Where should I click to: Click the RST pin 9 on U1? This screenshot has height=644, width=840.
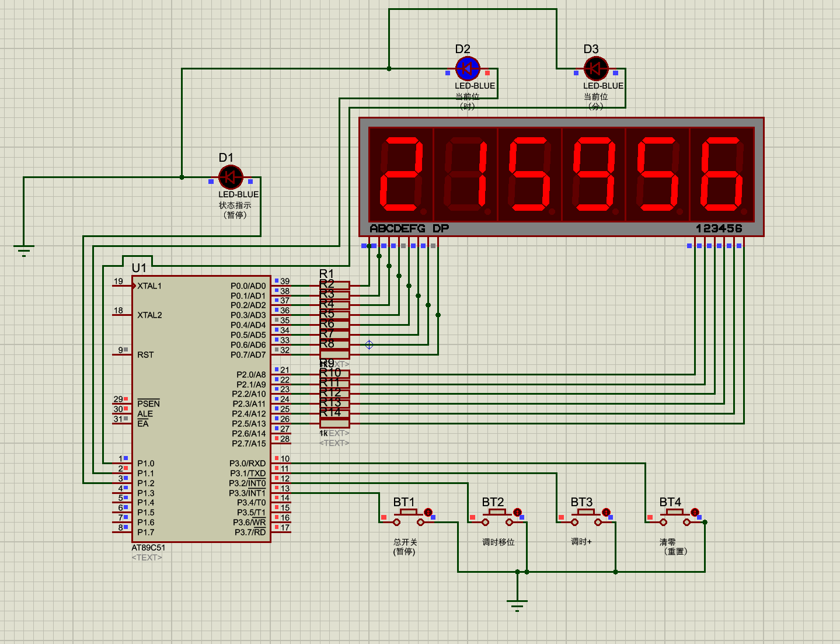tap(123, 354)
